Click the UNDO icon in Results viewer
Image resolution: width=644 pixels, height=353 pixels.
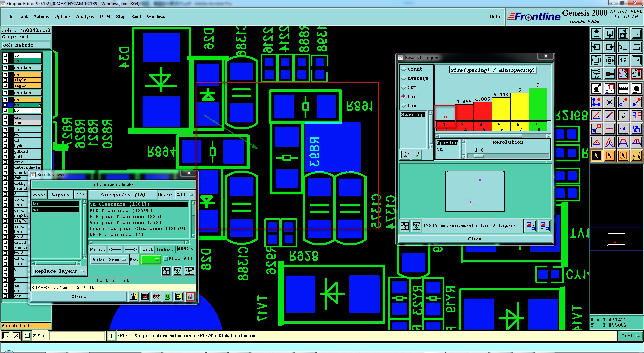(190, 271)
